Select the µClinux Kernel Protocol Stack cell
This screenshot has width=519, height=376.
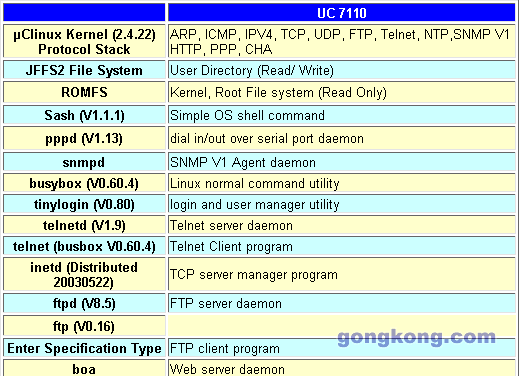pyautogui.click(x=84, y=42)
